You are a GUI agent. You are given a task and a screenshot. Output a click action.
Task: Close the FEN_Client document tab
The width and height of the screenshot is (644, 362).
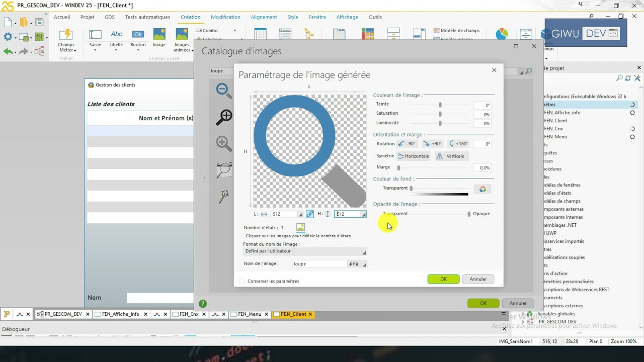tap(310, 314)
